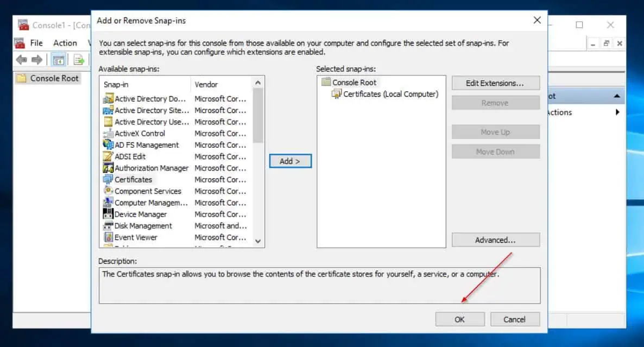644x347 pixels.
Task: Select the Device Manager row text
Action: point(141,214)
